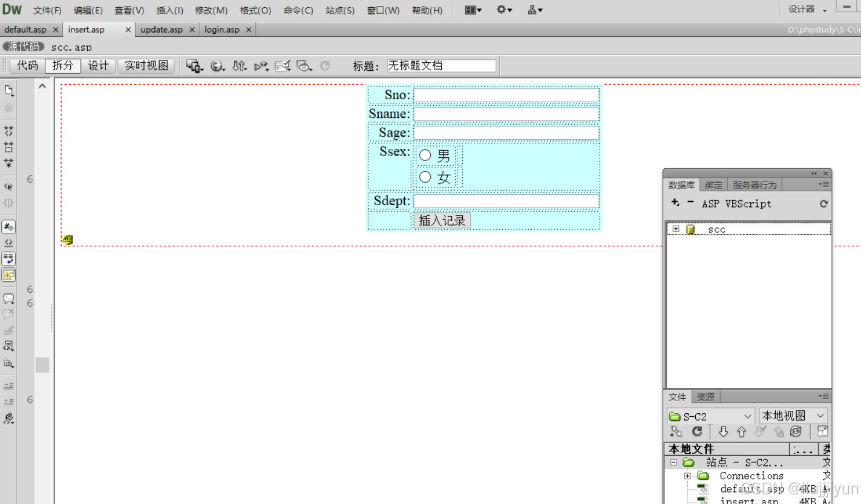Open the 资源 panel tab

[x=705, y=397]
